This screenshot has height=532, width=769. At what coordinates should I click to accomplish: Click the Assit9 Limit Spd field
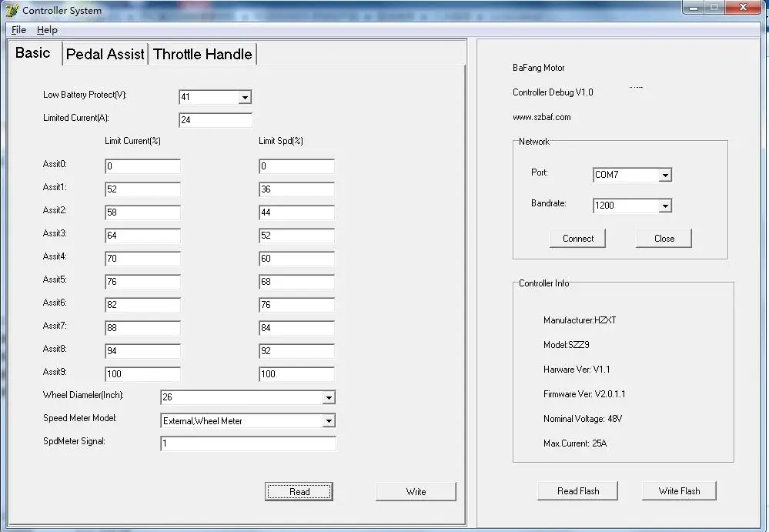click(x=296, y=374)
